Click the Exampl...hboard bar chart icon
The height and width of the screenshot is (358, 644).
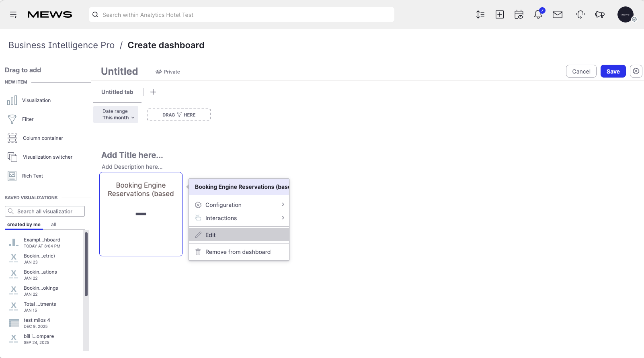(14, 243)
